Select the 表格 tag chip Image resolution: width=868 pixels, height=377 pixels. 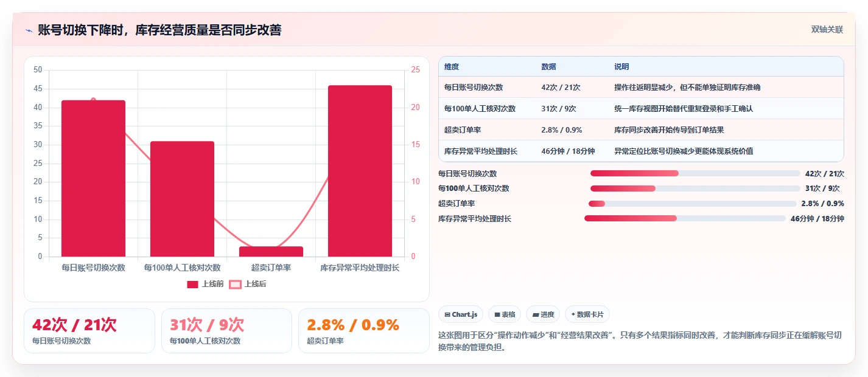click(505, 314)
